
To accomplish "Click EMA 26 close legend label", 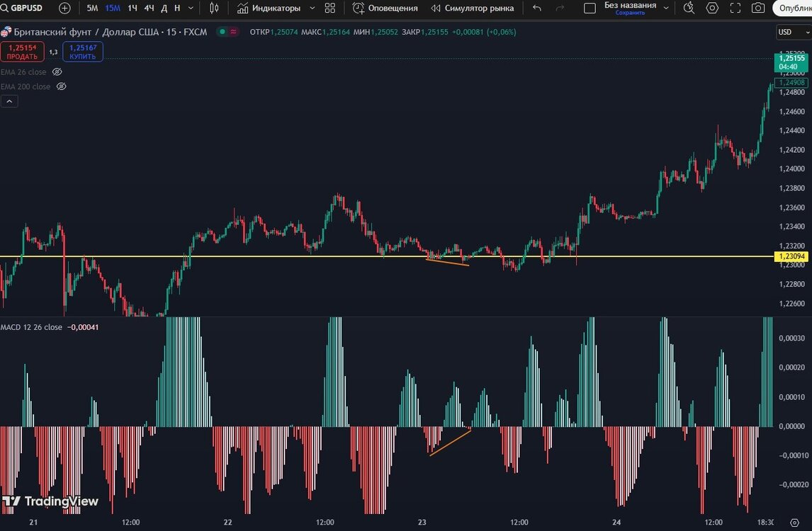I will [23, 72].
